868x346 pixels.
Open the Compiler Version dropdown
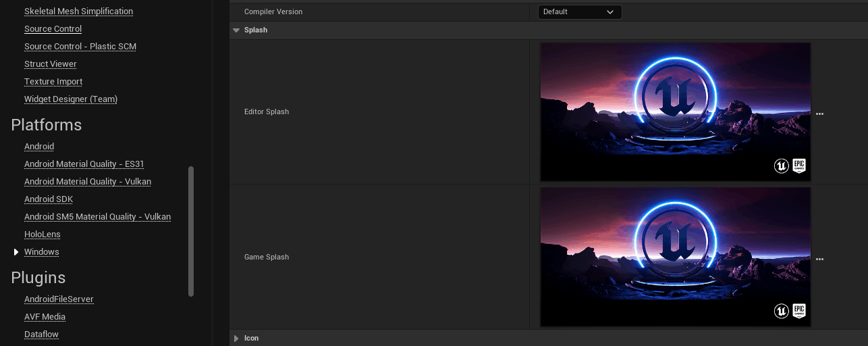click(x=580, y=12)
